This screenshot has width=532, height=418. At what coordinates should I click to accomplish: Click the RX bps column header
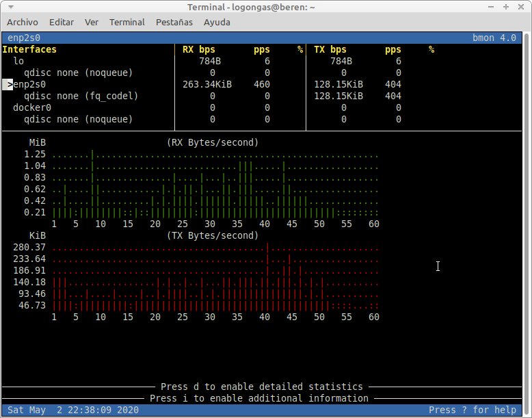pyautogui.click(x=198, y=49)
